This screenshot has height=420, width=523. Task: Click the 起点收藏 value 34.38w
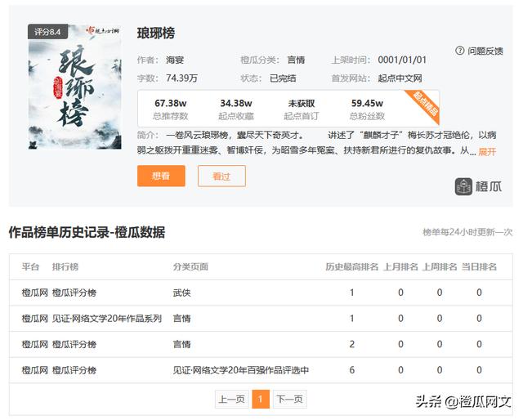point(236,104)
